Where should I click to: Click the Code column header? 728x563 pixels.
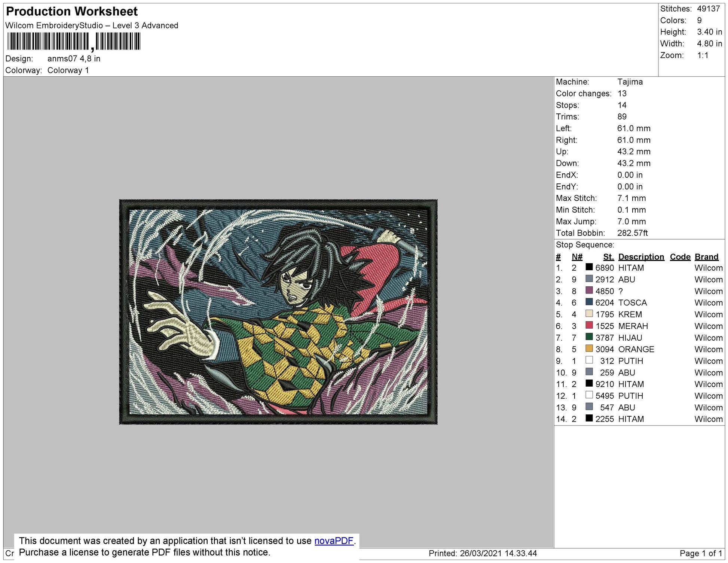click(x=680, y=257)
